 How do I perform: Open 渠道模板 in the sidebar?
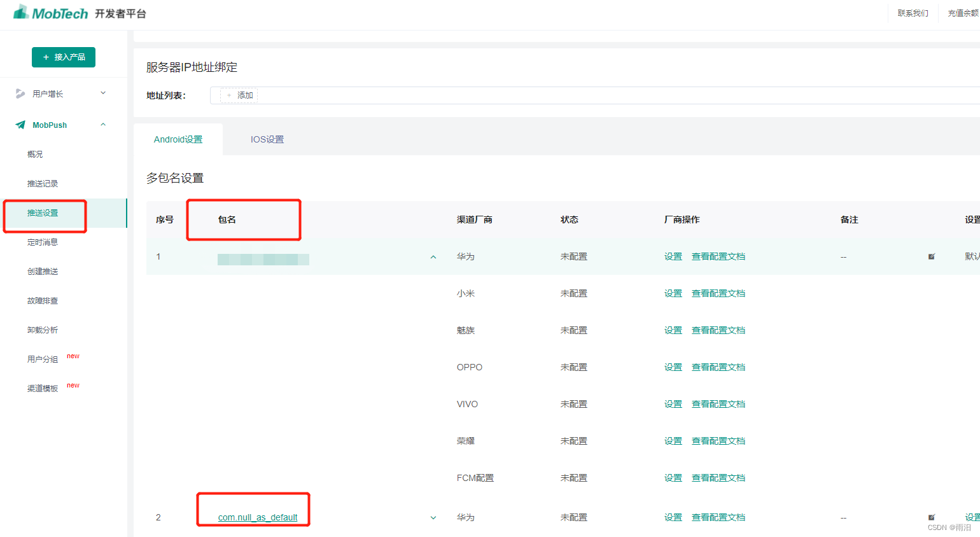click(43, 388)
